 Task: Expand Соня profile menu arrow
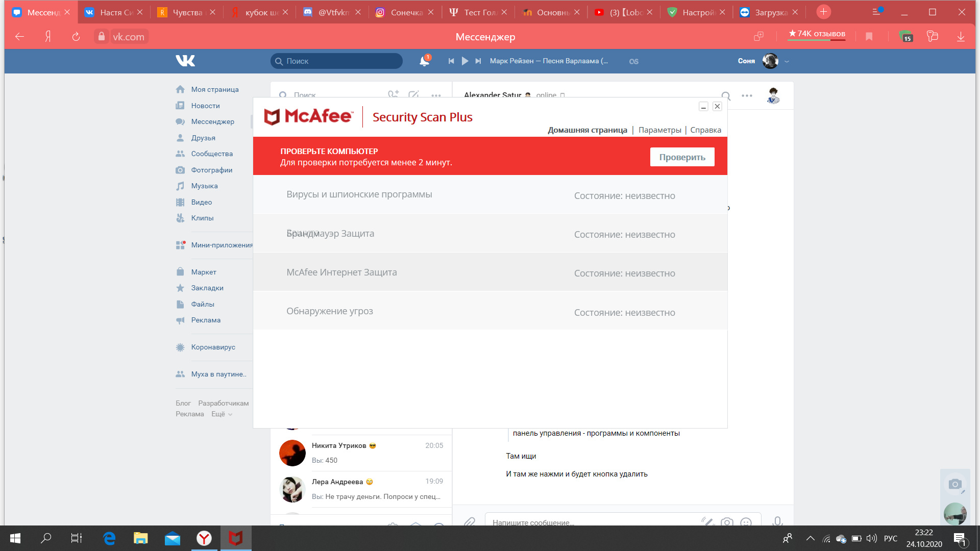click(787, 61)
